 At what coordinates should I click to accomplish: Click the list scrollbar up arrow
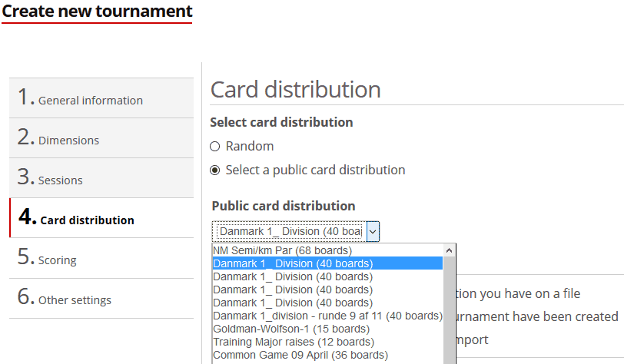coord(450,250)
